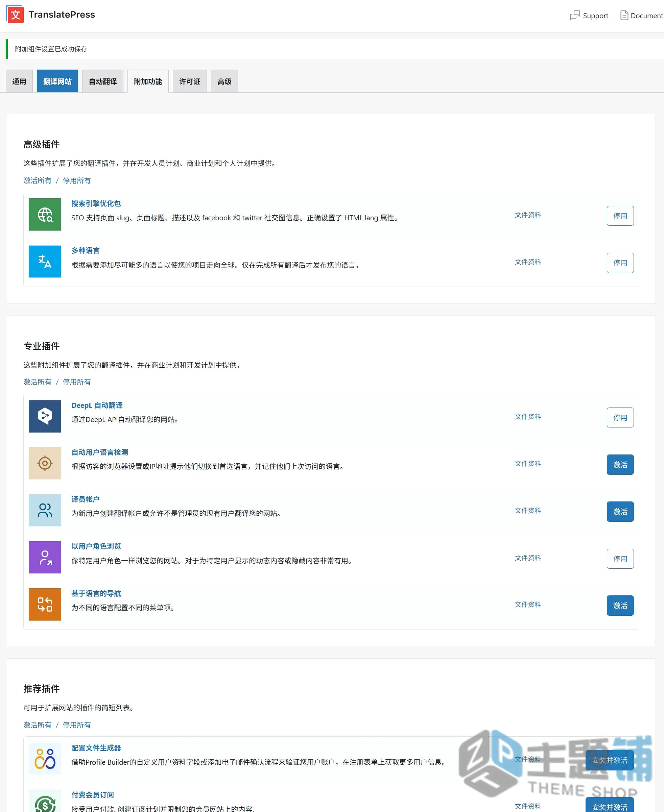Deactivate 搜索引擎优化包 with 停用 button
664x812 pixels.
[x=620, y=216]
